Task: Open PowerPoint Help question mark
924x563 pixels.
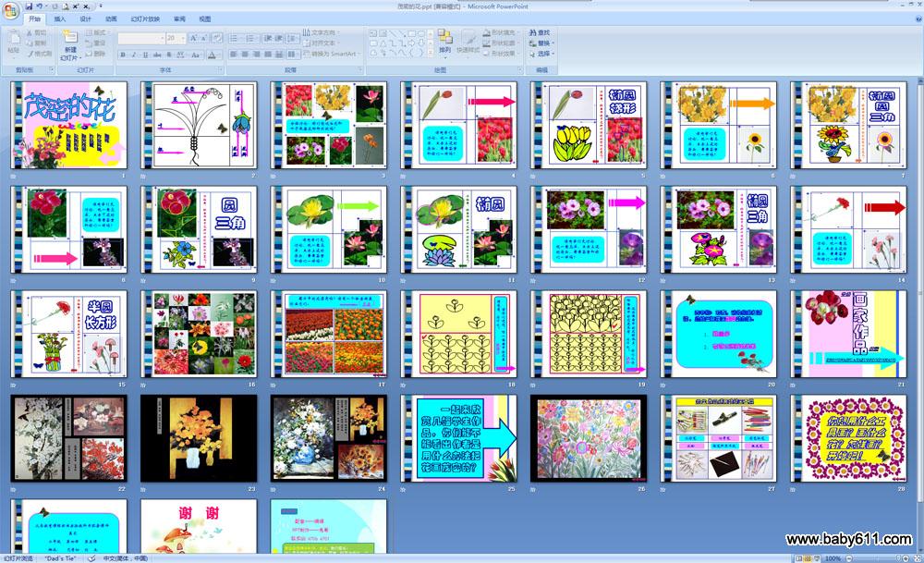Action: (x=918, y=18)
